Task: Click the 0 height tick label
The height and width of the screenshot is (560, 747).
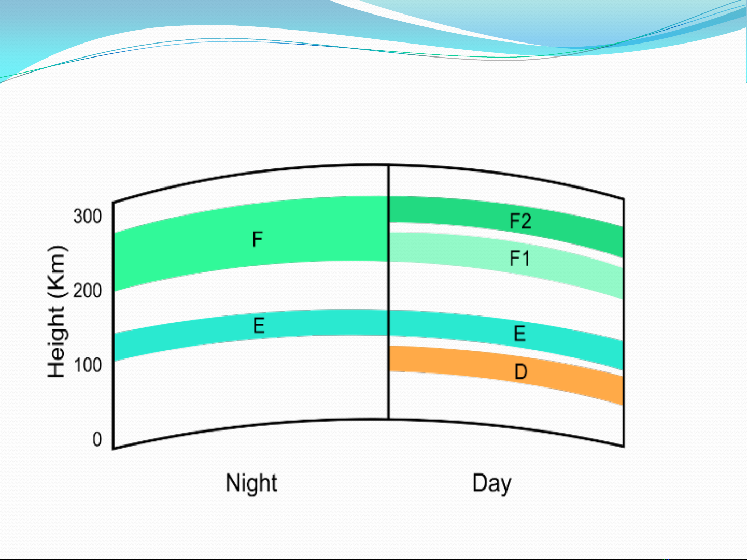Action: pos(97,439)
